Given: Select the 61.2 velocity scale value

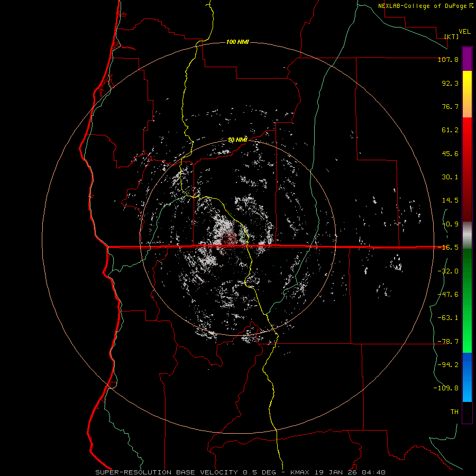Looking at the screenshot, I should point(450,130).
